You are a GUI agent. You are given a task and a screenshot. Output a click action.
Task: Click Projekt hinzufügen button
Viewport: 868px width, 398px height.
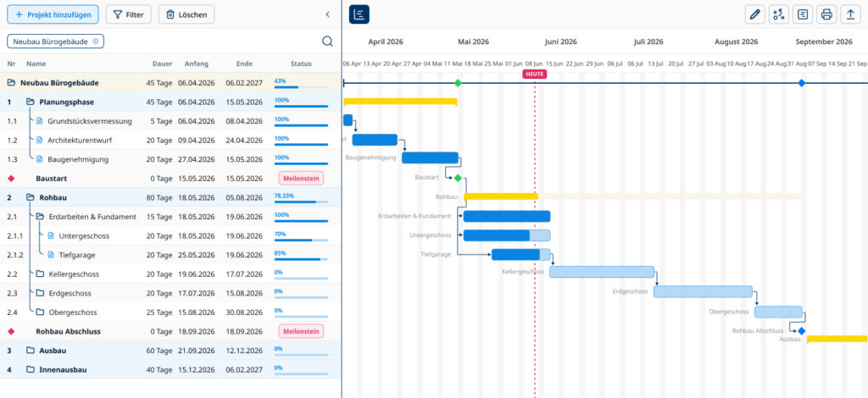(53, 14)
